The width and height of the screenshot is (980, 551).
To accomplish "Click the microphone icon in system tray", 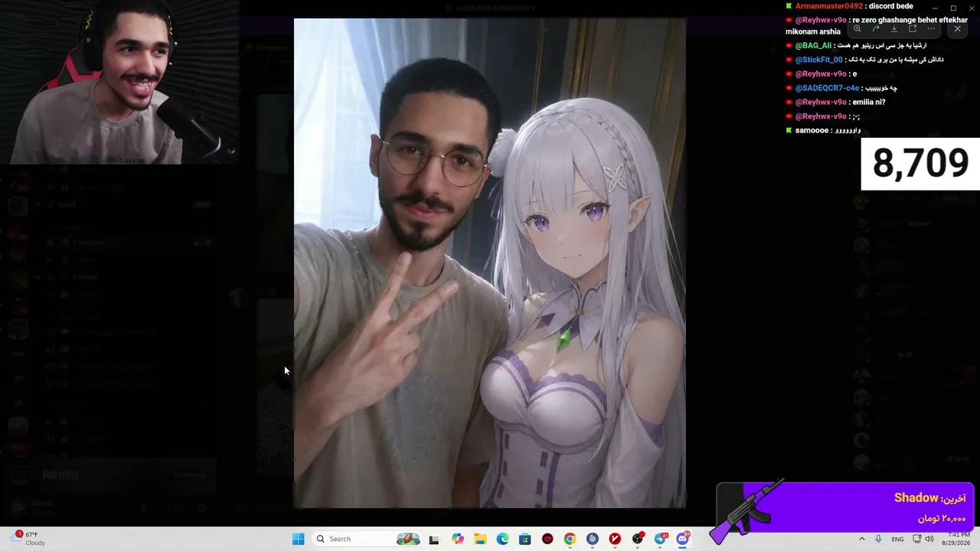I will (x=878, y=539).
